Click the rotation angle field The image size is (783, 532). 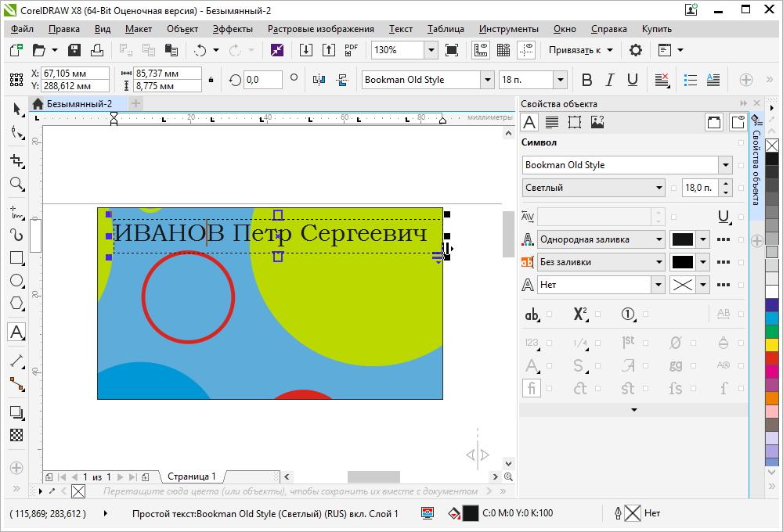click(262, 80)
